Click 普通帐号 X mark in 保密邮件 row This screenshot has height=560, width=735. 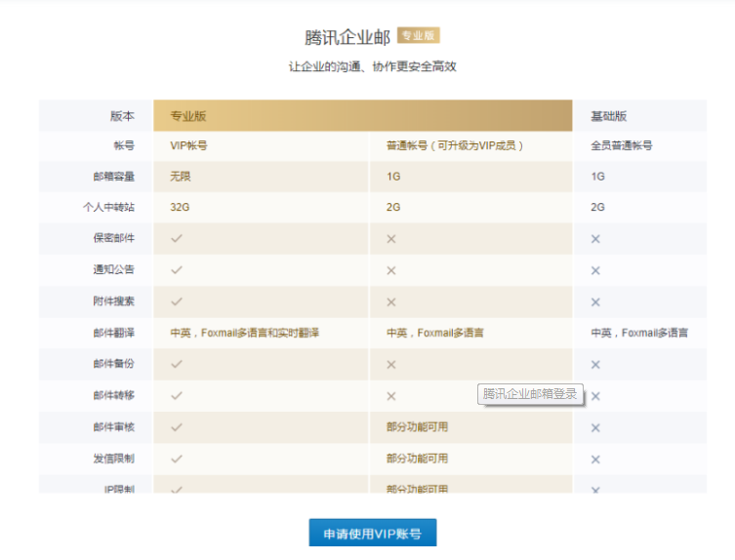(x=391, y=238)
